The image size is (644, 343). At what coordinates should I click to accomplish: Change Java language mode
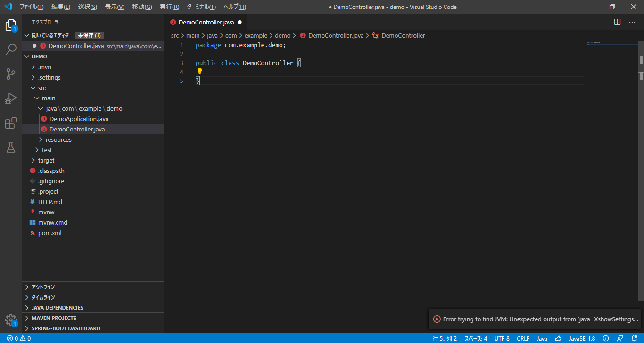542,338
